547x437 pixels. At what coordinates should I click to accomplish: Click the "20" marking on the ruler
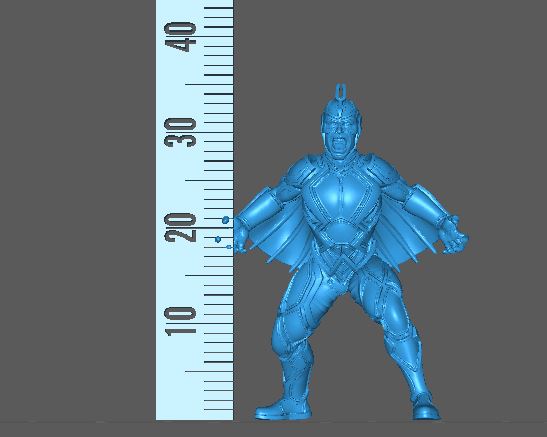click(x=180, y=228)
